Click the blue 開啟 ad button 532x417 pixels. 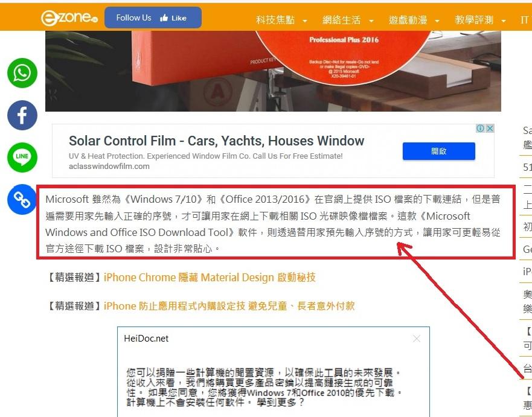click(x=438, y=151)
